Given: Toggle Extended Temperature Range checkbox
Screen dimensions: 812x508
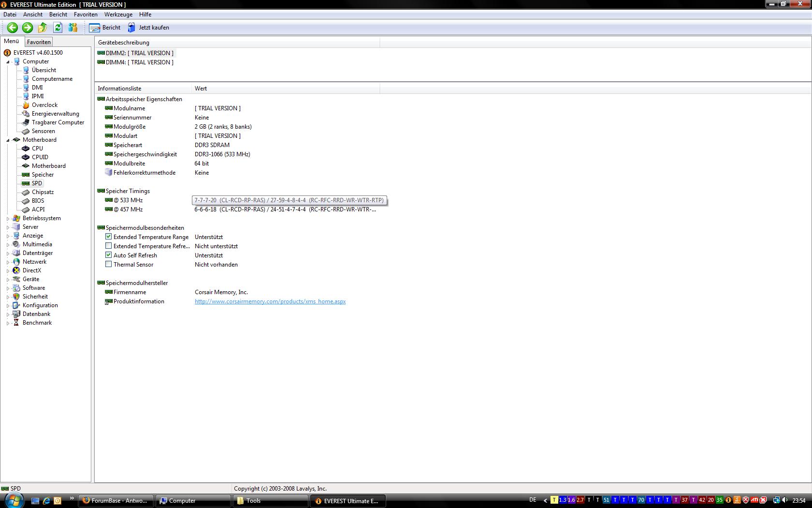Looking at the screenshot, I should (109, 237).
